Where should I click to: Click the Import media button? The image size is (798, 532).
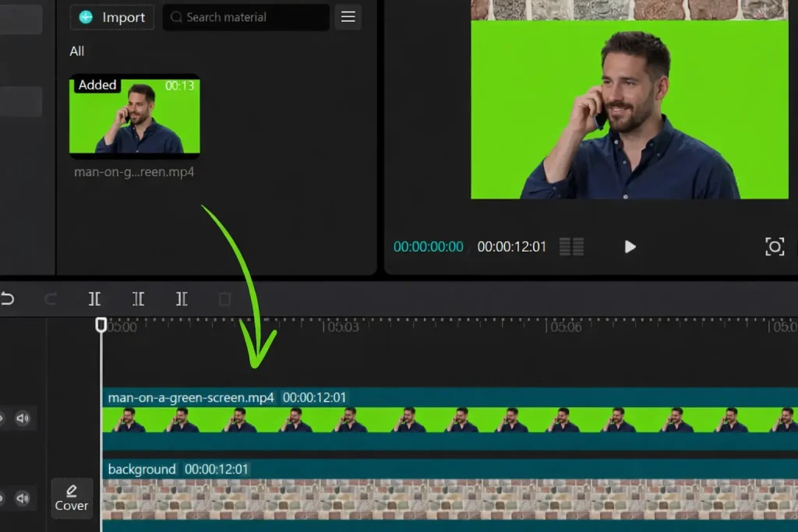click(112, 17)
